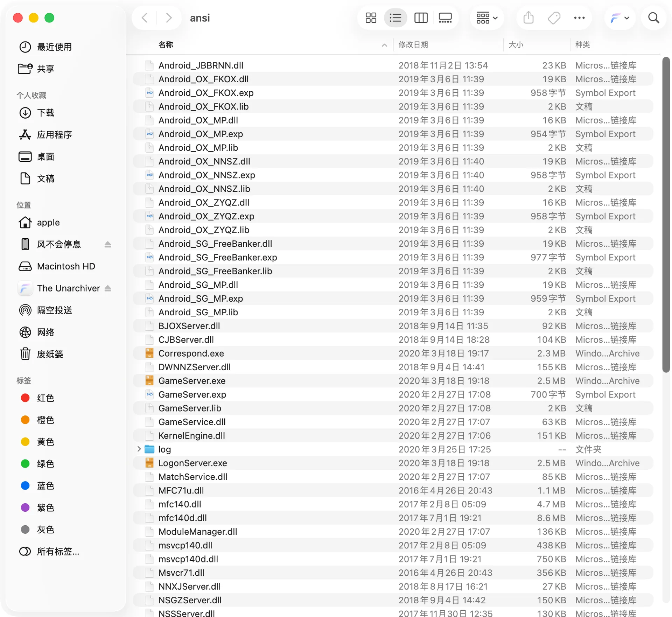672x617 pixels.
Task: Switch to gallery view
Action: tap(445, 18)
